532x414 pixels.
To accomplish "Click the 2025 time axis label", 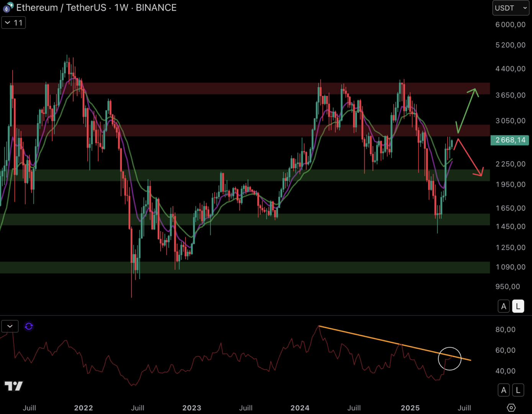I will coord(410,408).
